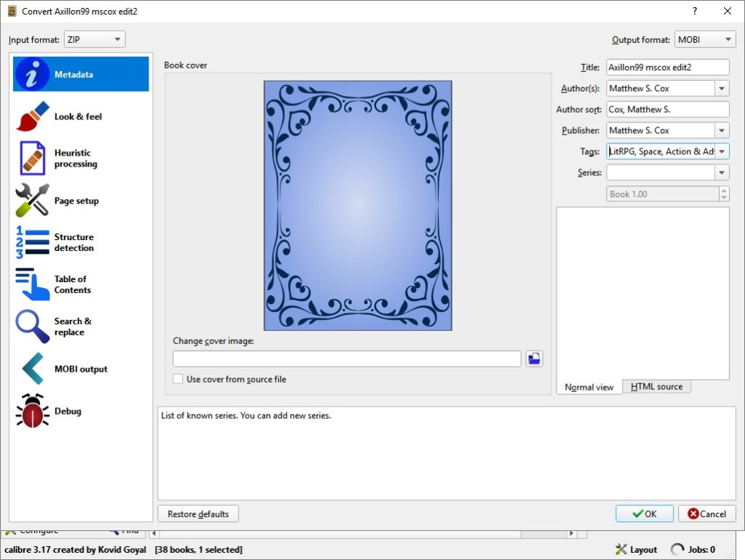This screenshot has height=560, width=745.
Task: Open MOBI output options
Action: [80, 369]
